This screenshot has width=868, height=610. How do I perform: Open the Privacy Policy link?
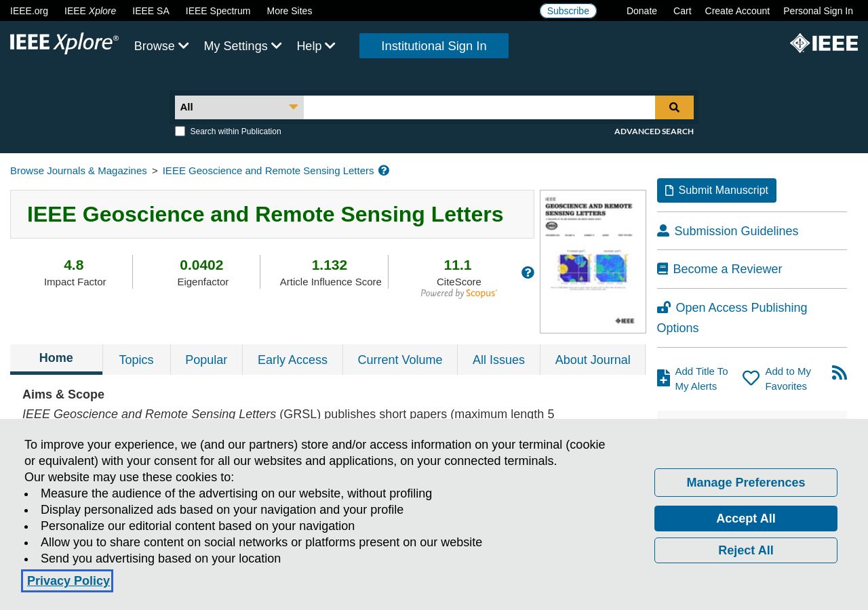[68, 581]
